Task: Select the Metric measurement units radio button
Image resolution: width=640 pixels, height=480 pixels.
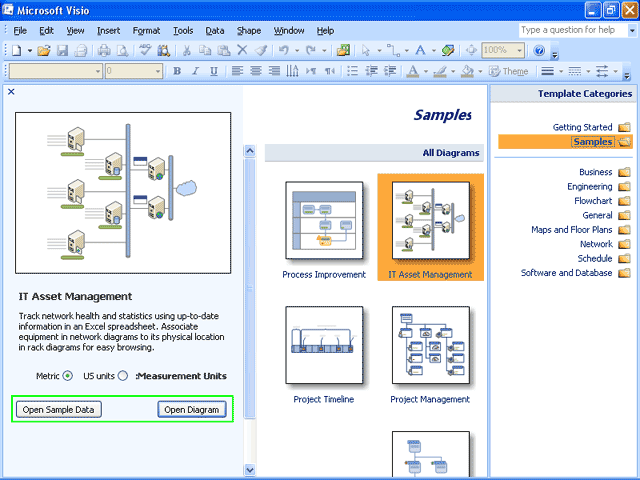Action: pyautogui.click(x=67, y=376)
